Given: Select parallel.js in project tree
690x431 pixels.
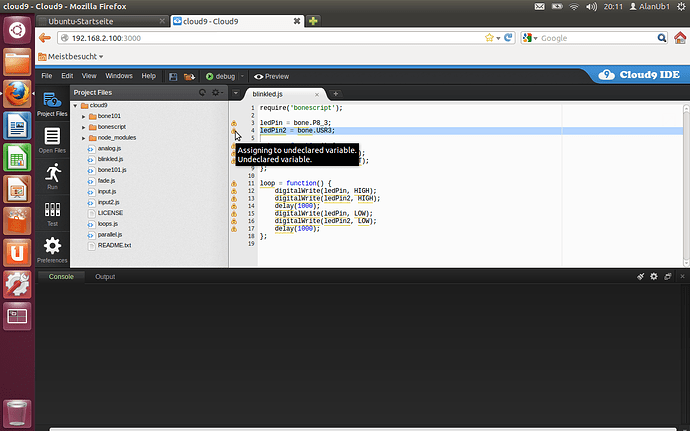Looking at the screenshot, I should (x=110, y=235).
